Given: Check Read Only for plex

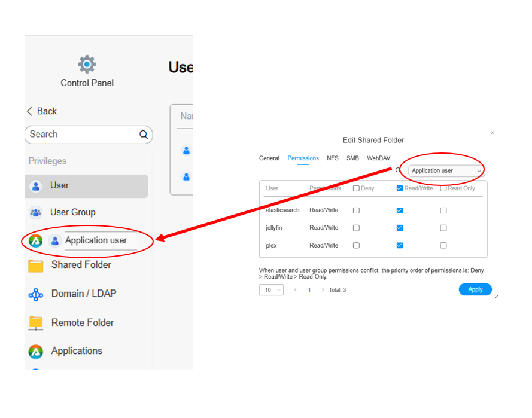Looking at the screenshot, I should coord(443,245).
